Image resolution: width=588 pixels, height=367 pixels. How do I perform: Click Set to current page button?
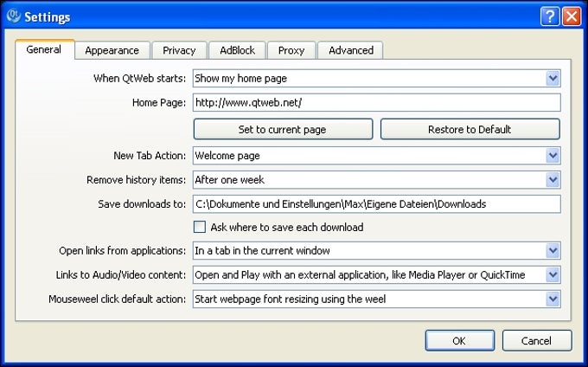click(x=283, y=130)
